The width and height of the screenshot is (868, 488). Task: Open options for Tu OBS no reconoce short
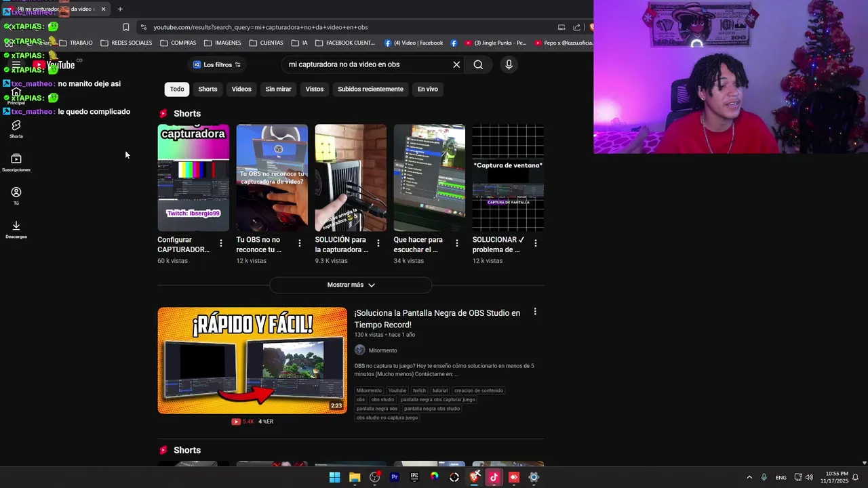tap(299, 243)
